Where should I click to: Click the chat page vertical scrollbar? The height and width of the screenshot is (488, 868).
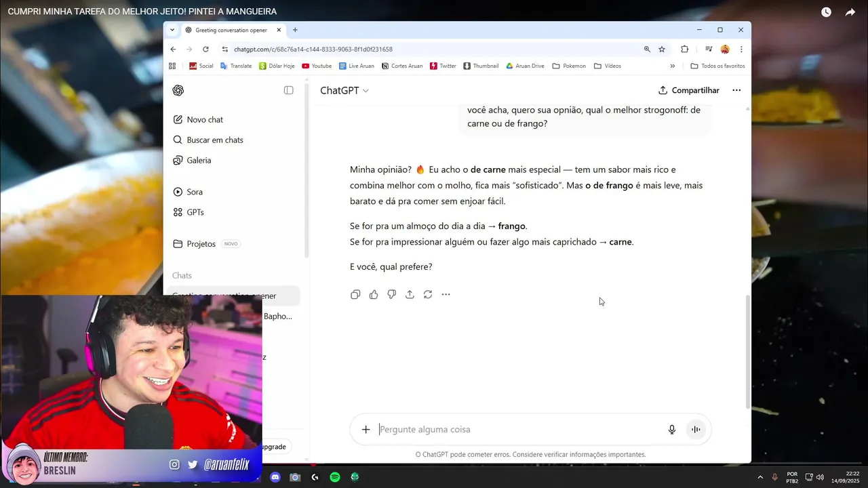[x=748, y=351]
